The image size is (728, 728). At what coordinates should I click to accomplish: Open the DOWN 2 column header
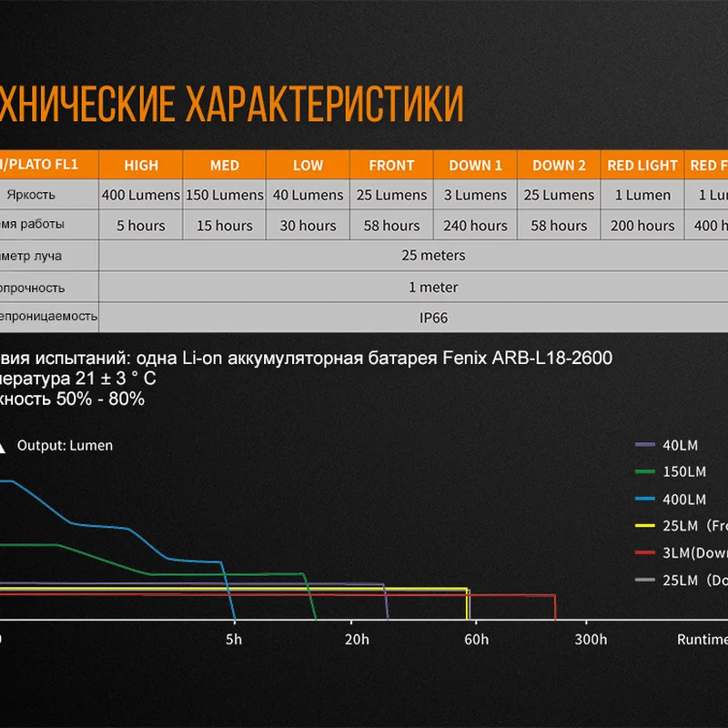pyautogui.click(x=560, y=166)
